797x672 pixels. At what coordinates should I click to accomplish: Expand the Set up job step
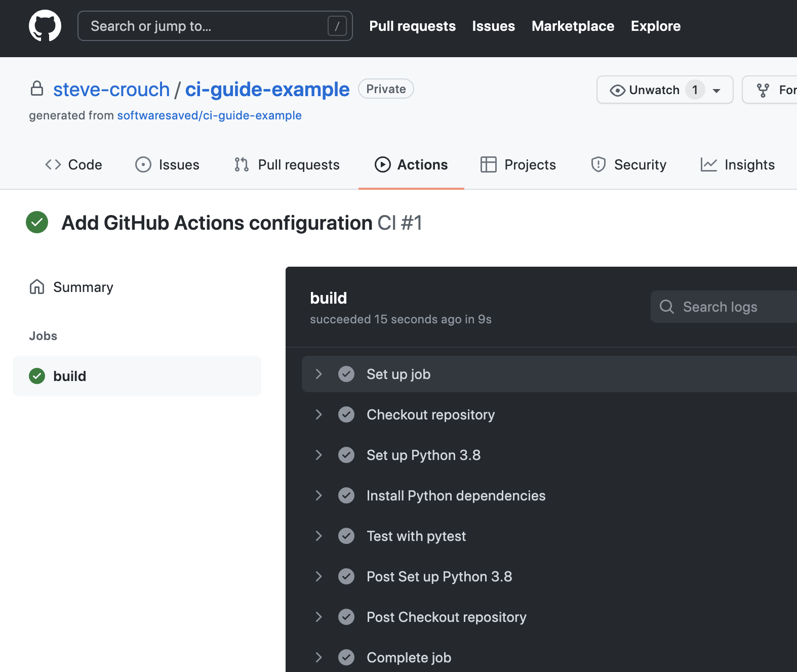click(x=318, y=374)
